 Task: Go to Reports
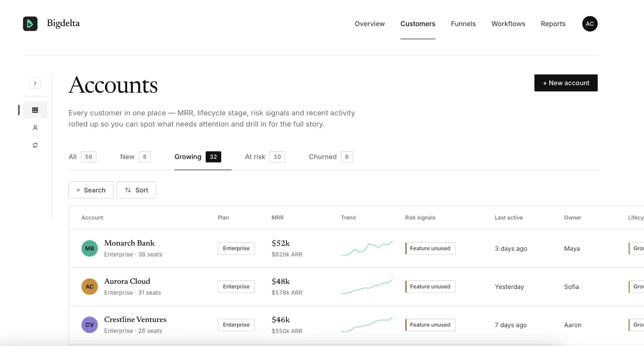[553, 24]
